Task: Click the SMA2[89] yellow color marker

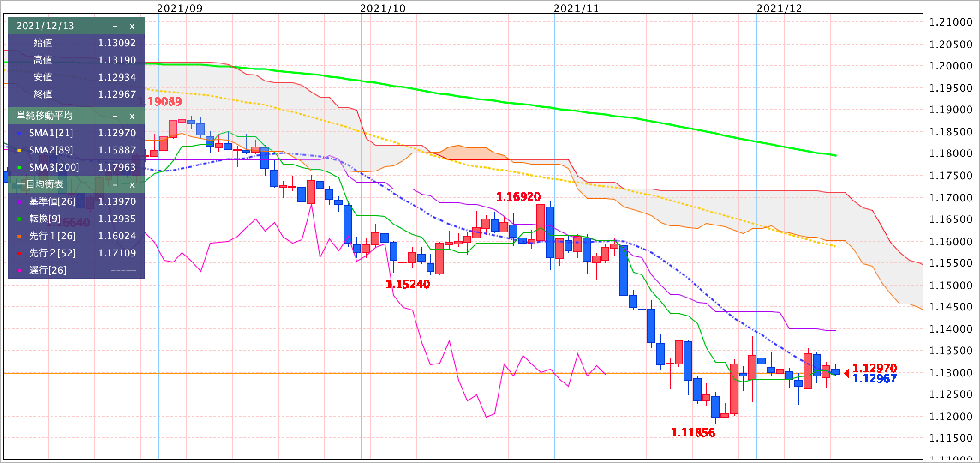Action: coord(19,150)
